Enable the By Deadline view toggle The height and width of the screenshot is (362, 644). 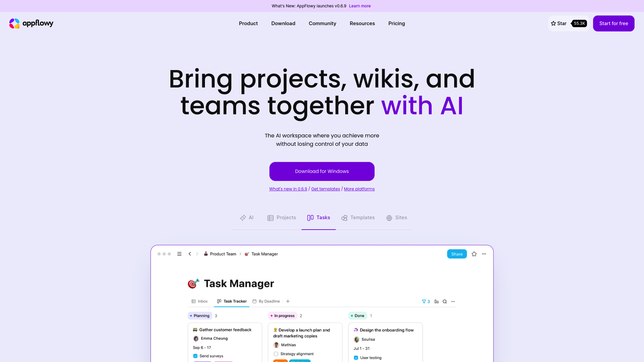(266, 301)
